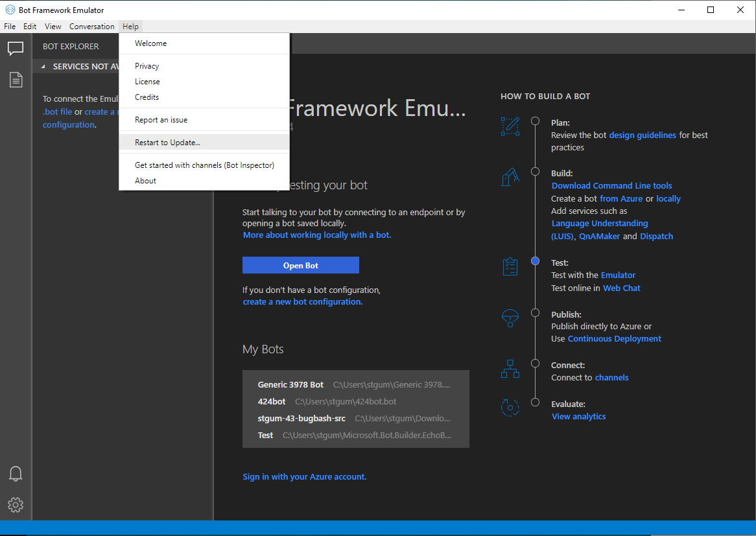Open the Web Chat link
756x536 pixels.
[621, 288]
